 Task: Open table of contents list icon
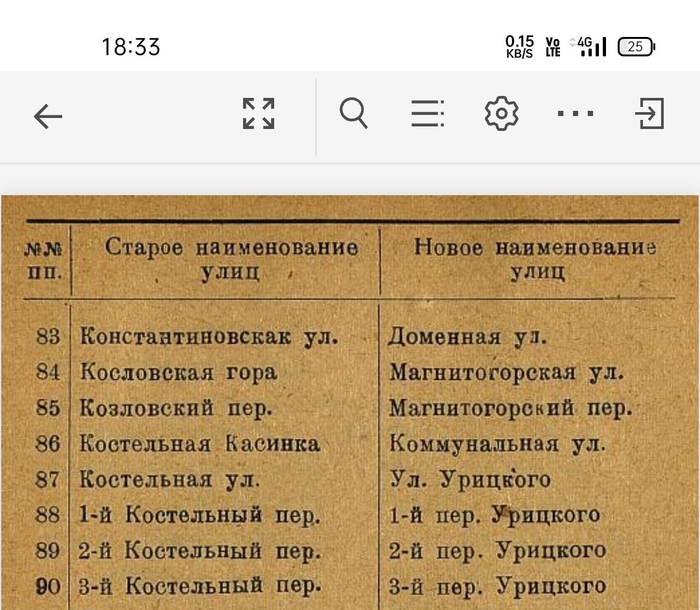click(x=427, y=113)
